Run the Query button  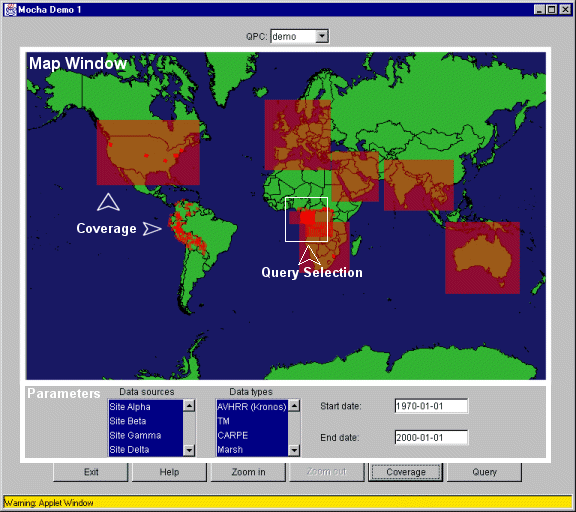(484, 472)
